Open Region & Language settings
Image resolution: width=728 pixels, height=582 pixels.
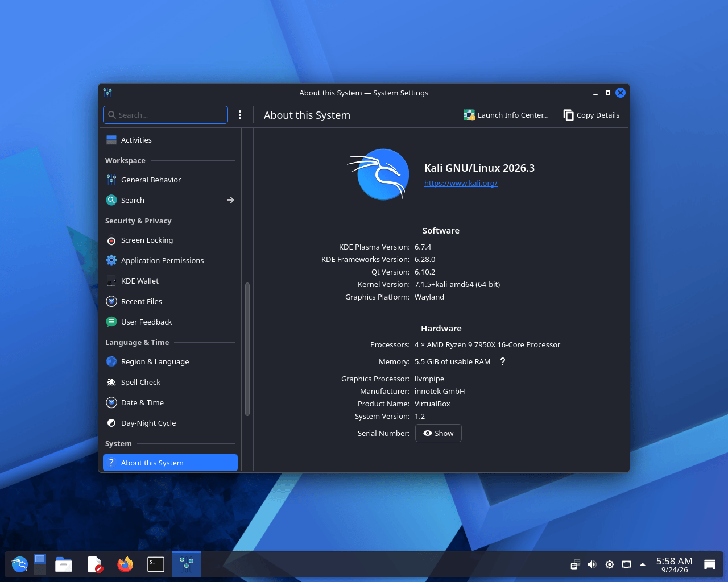click(170, 361)
